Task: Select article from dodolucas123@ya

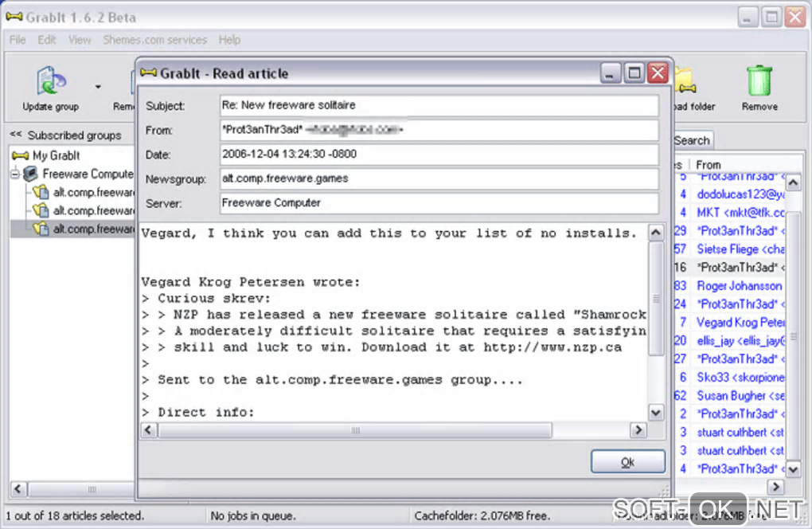Action: pyautogui.click(x=732, y=194)
